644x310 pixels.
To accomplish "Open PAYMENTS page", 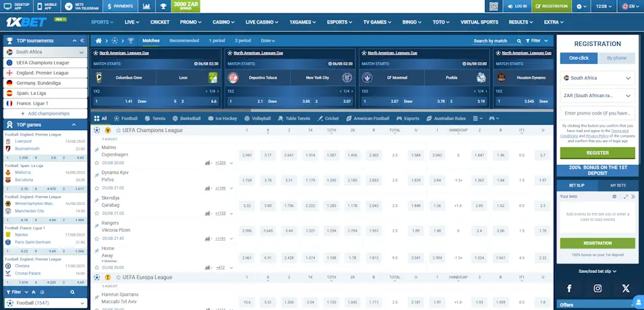I will pyautogui.click(x=120, y=6).
